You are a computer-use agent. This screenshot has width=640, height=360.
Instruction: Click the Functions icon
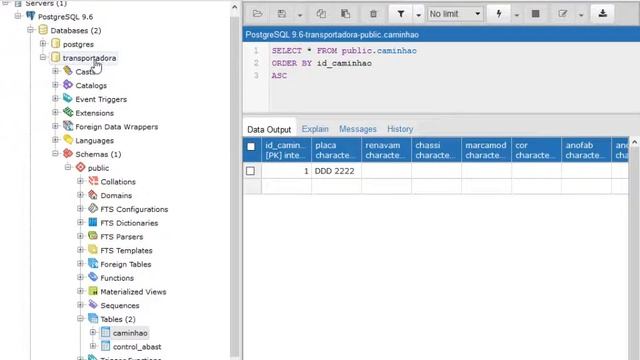(x=93, y=277)
